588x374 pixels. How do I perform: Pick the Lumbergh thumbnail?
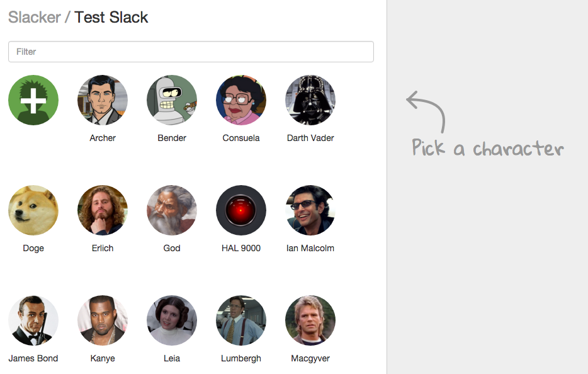tap(240, 320)
